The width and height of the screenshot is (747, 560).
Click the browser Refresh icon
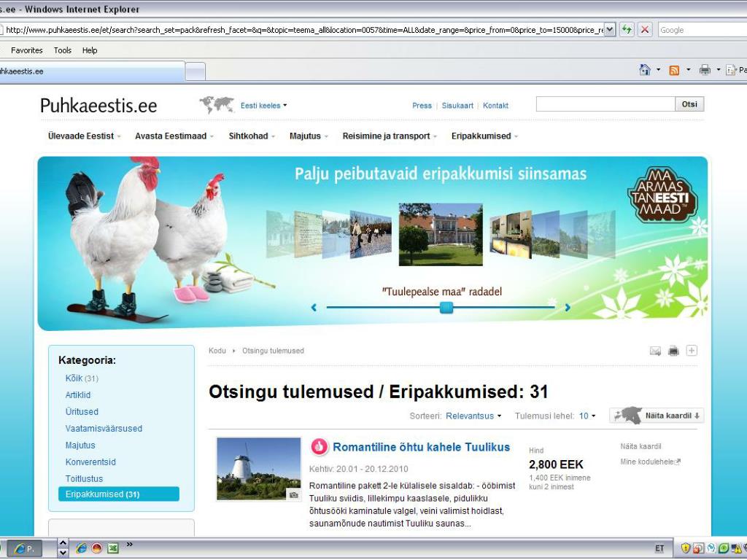coord(627,29)
